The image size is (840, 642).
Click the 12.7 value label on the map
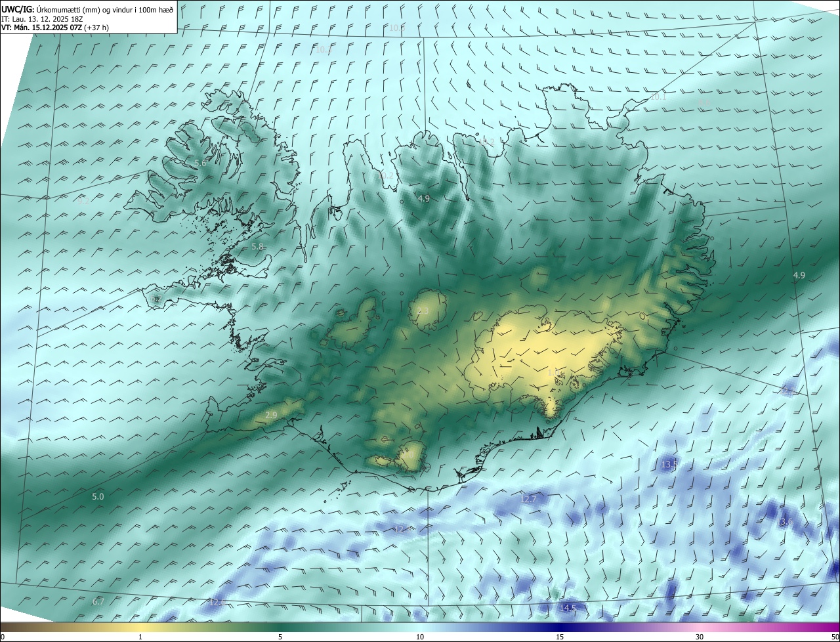(x=528, y=500)
